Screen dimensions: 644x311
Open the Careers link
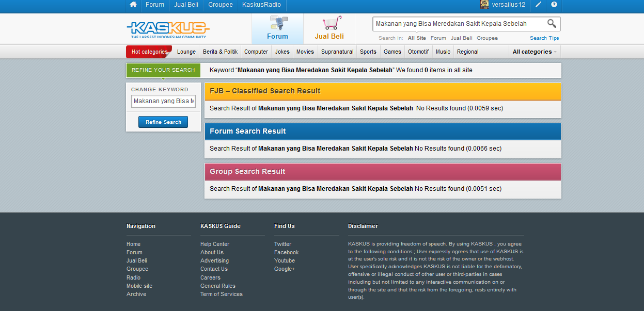tap(210, 277)
